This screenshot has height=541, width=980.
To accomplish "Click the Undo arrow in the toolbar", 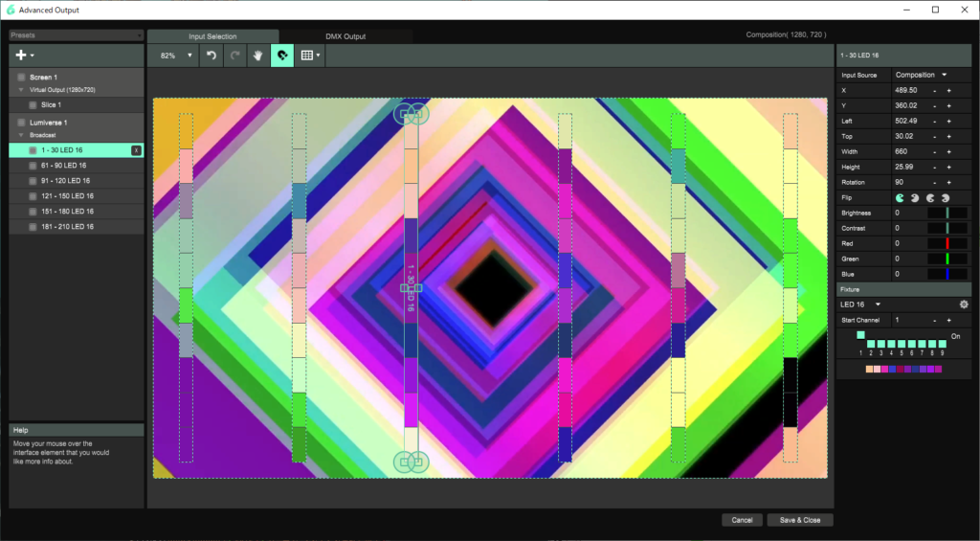I will (x=212, y=55).
